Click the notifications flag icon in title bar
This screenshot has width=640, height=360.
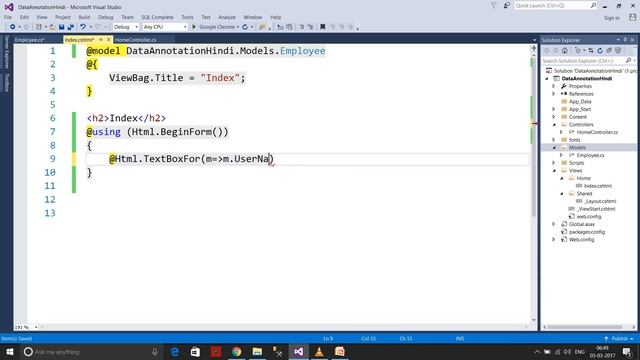point(493,5)
